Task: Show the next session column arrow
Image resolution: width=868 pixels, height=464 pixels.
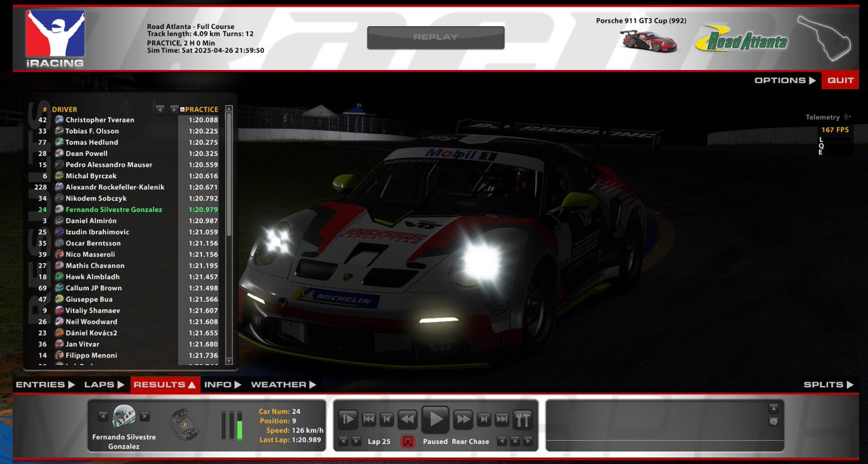Action: coord(174,109)
